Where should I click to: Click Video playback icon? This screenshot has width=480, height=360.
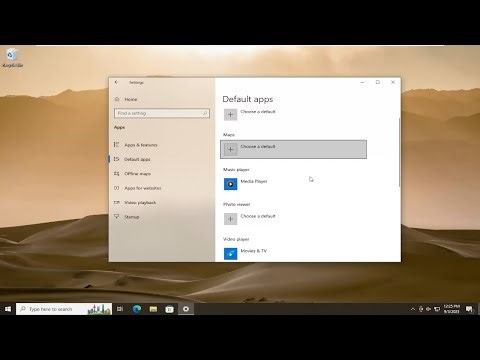point(116,202)
